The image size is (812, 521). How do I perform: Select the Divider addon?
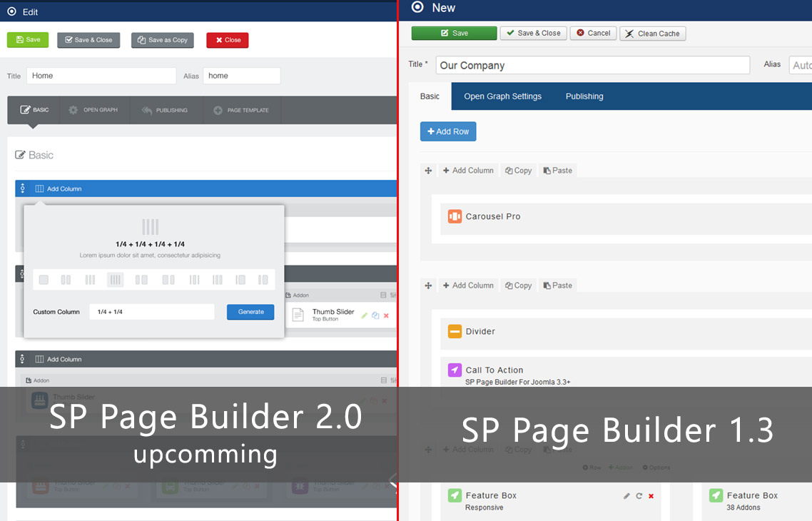626,334
